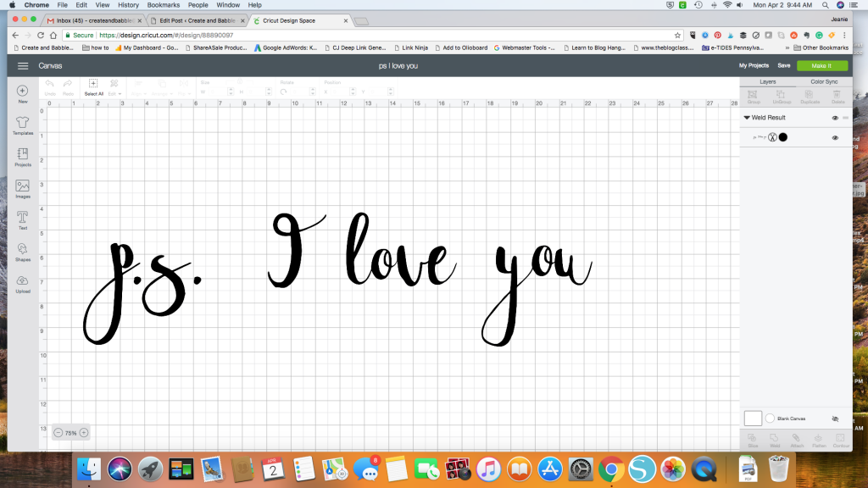The image size is (868, 488).
Task: Click the Weld tool at panel bottom
Action: tap(775, 441)
